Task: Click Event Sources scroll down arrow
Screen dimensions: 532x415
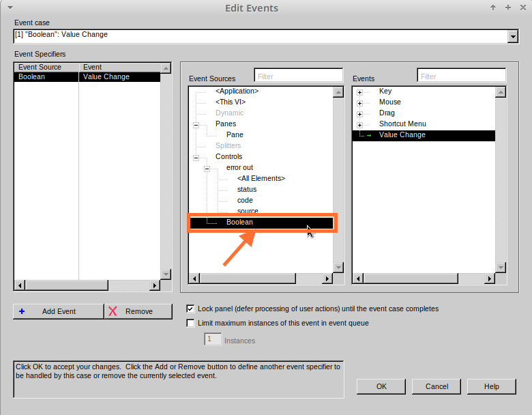Action: click(x=338, y=268)
